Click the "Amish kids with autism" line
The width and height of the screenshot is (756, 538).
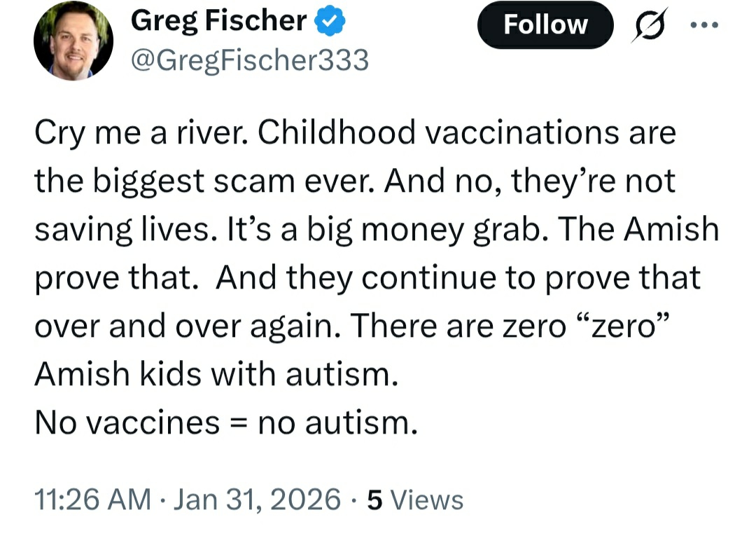click(x=216, y=375)
